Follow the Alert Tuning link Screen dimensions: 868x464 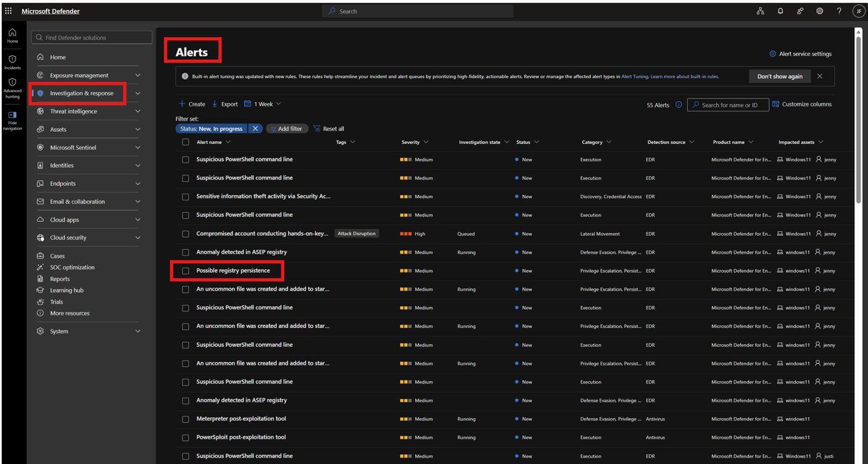(635, 77)
